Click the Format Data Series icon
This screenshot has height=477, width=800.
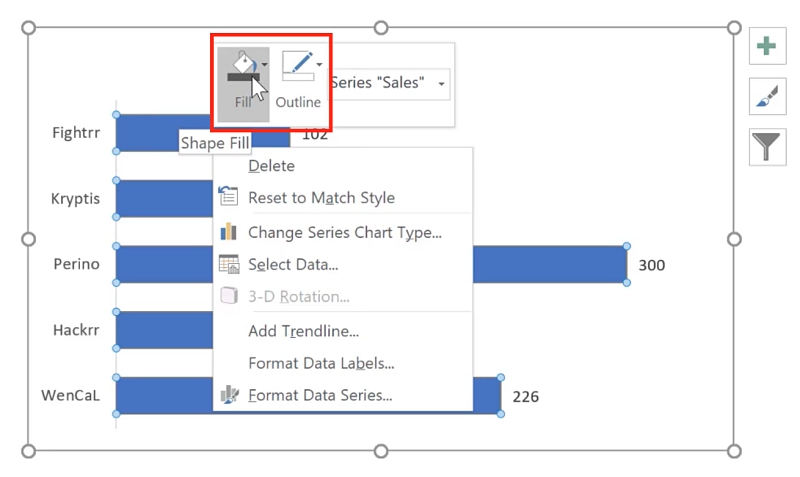(229, 395)
